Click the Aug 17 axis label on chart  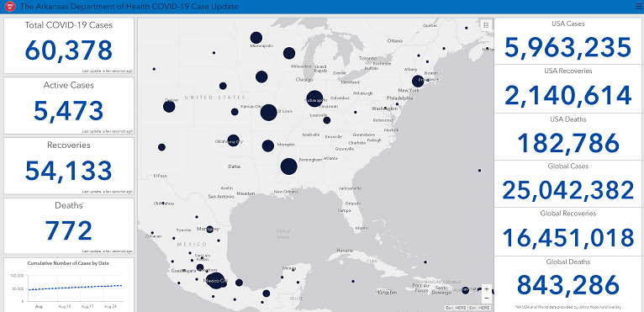pos(88,307)
